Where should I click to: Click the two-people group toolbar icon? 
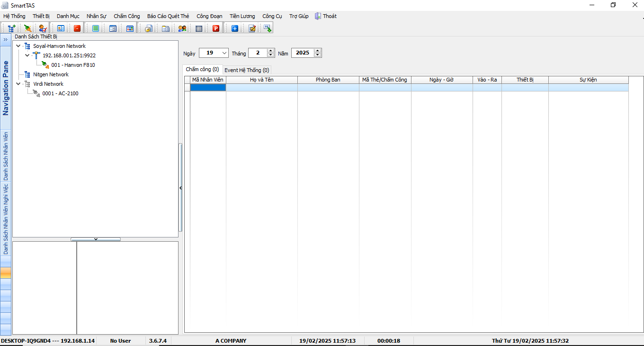click(182, 28)
